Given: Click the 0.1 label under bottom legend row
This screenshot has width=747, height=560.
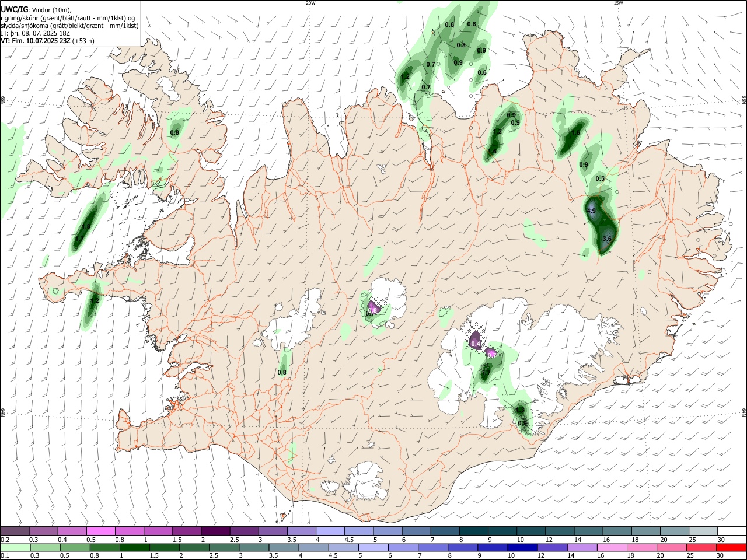Looking at the screenshot, I should 5,556.
